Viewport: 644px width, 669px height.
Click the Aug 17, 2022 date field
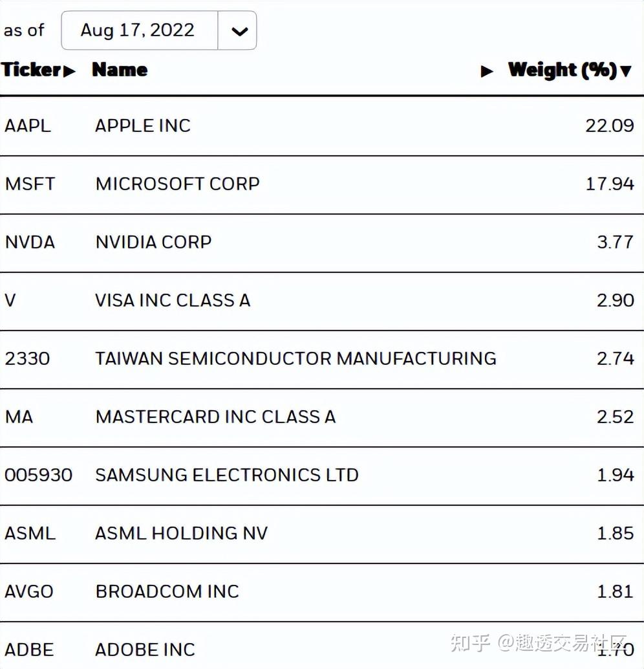[x=138, y=30]
